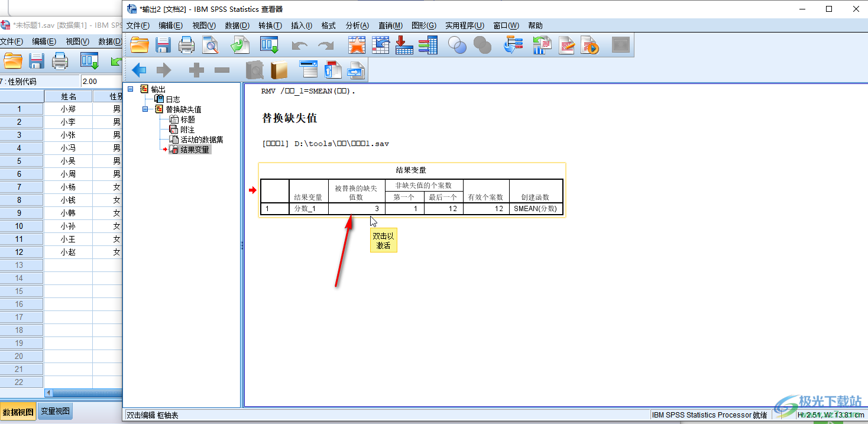The width and height of the screenshot is (868, 424).
Task: Click the 分数_1 cell in result table
Action: 309,209
